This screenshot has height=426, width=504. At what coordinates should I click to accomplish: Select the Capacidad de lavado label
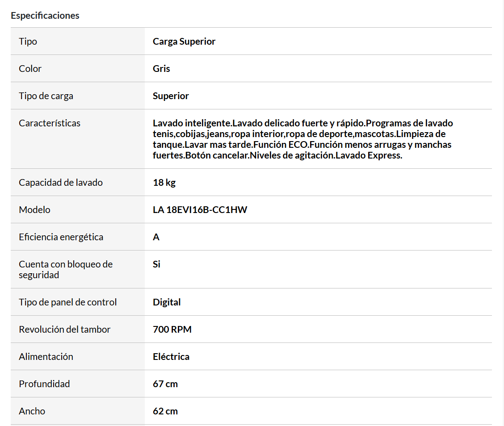[x=61, y=183]
